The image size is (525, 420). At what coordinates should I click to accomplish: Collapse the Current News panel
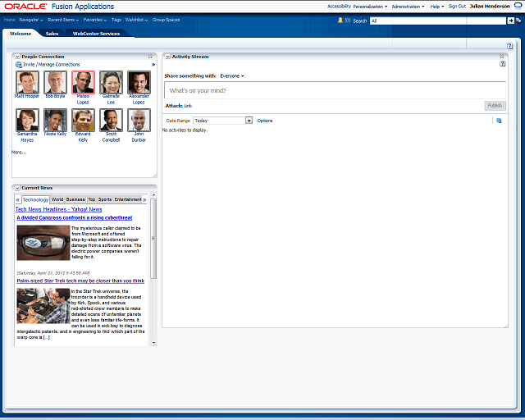[x=17, y=188]
